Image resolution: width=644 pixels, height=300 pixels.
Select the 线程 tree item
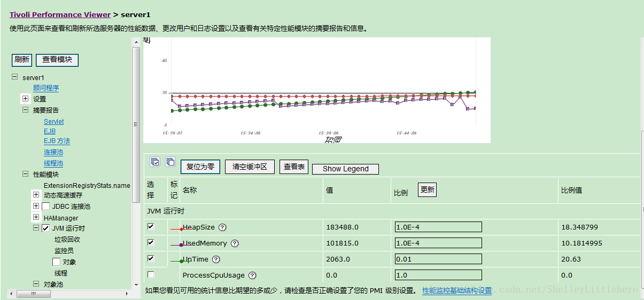coord(61,273)
